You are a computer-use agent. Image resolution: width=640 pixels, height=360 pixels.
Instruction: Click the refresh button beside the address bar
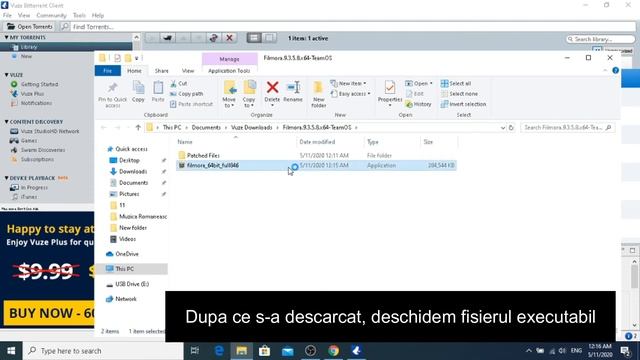coord(511,127)
